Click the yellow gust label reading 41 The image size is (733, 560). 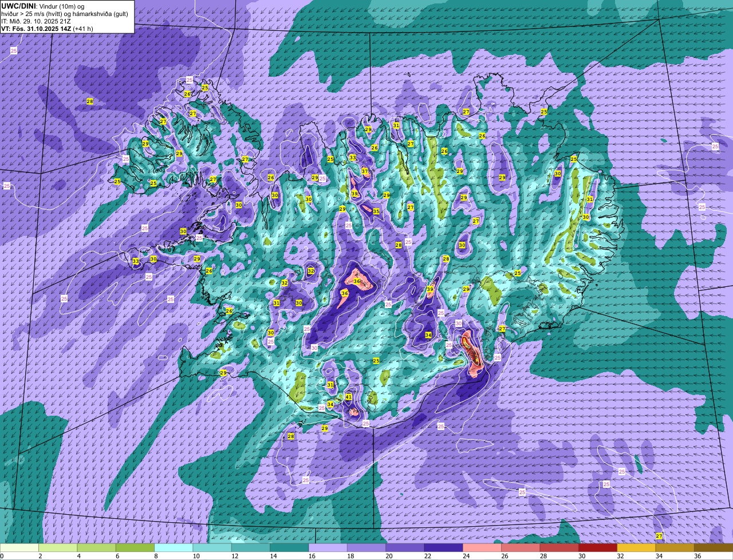pyautogui.click(x=349, y=397)
